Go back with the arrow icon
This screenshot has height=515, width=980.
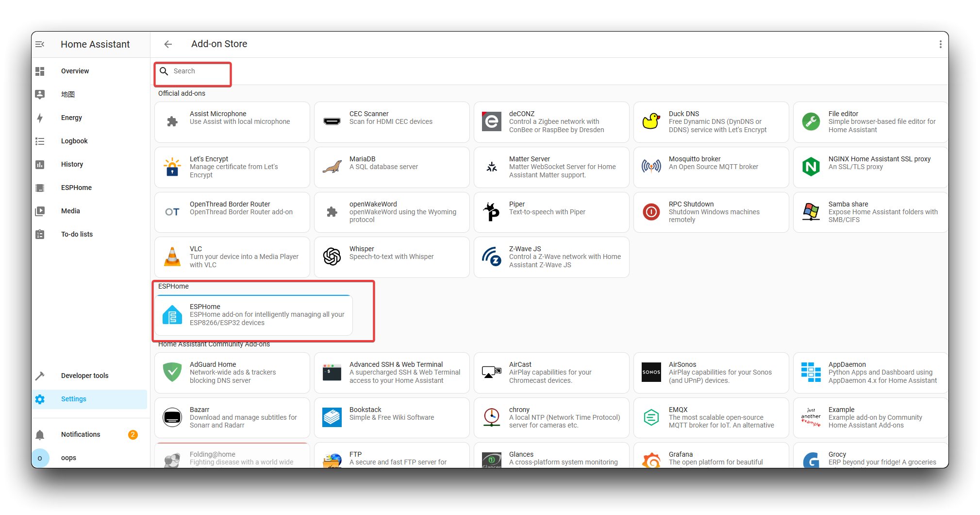click(168, 44)
